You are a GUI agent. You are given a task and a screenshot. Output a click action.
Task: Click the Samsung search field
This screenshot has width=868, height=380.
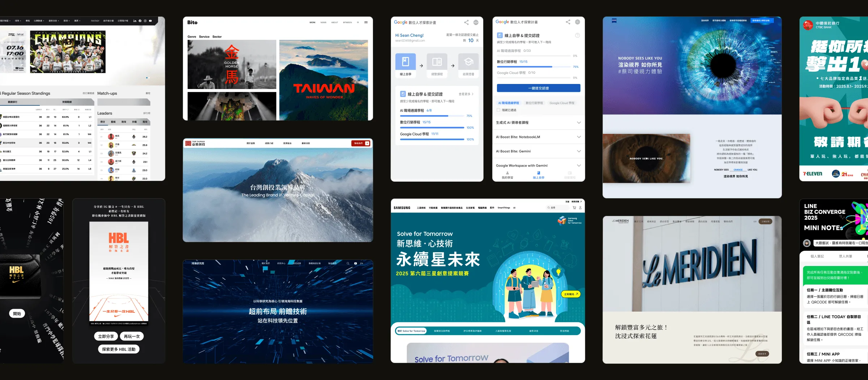[558, 208]
